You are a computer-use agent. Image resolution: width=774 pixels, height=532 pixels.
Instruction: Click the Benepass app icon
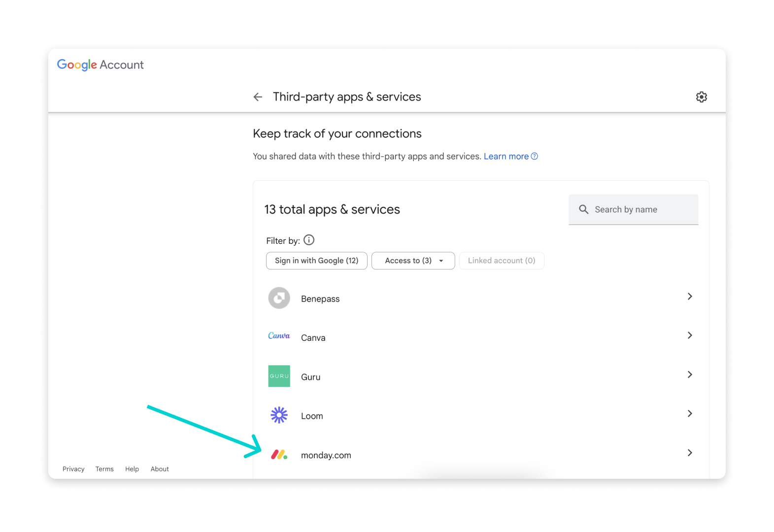(x=279, y=298)
